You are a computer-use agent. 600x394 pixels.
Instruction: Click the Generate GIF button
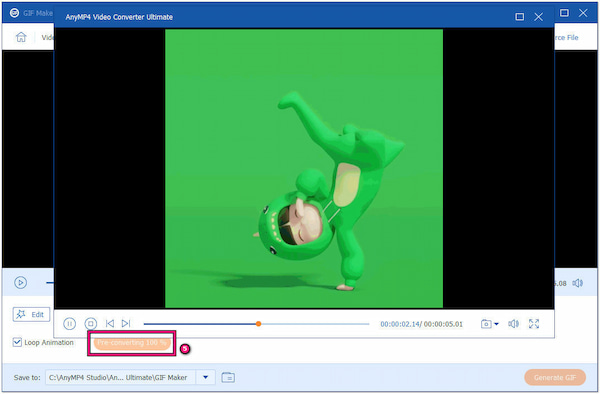[555, 378]
